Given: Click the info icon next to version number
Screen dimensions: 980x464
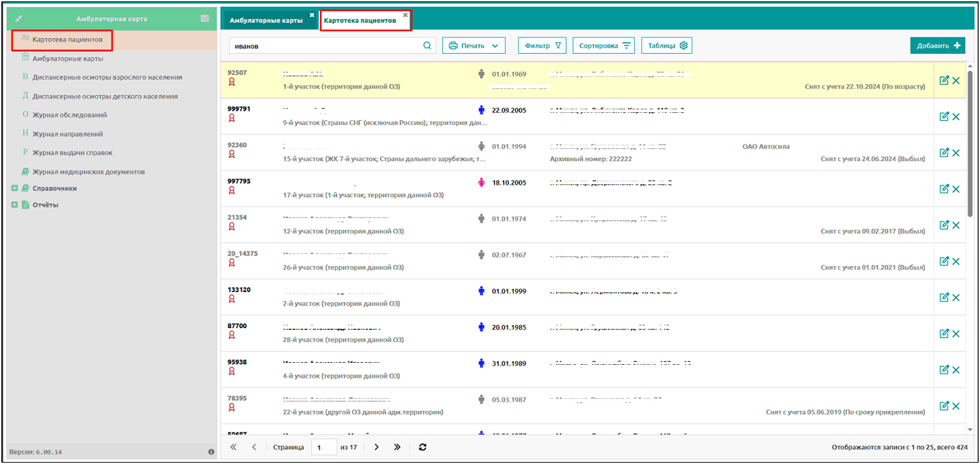Looking at the screenshot, I should click(211, 452).
